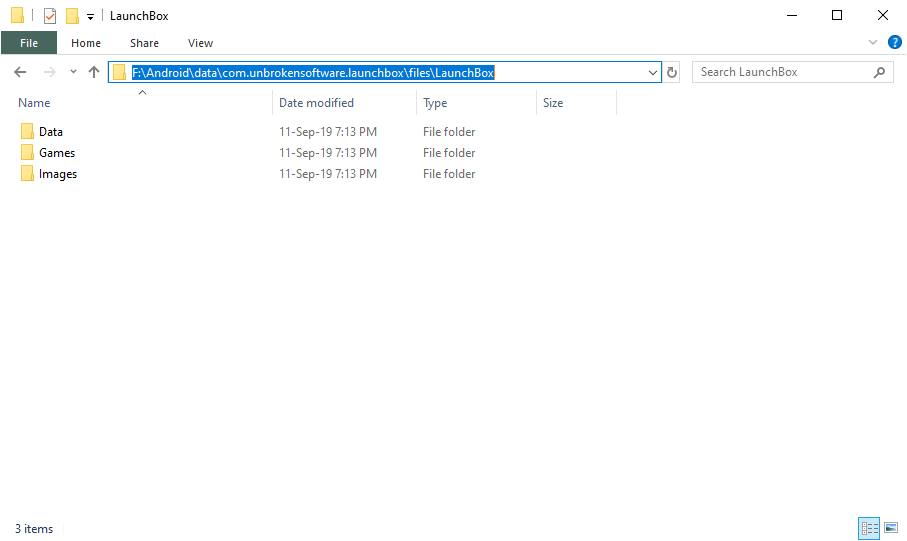The height and width of the screenshot is (541, 907).
Task: Select the Games folder
Action: pos(57,153)
